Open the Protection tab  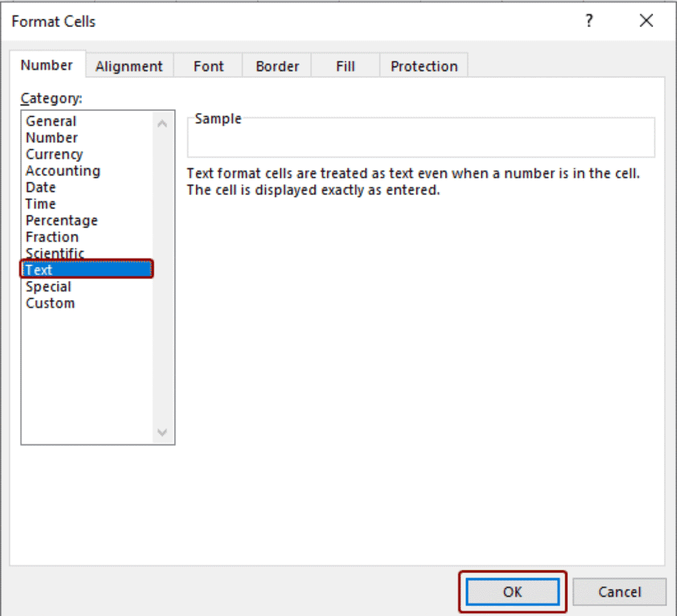pyautogui.click(x=423, y=65)
